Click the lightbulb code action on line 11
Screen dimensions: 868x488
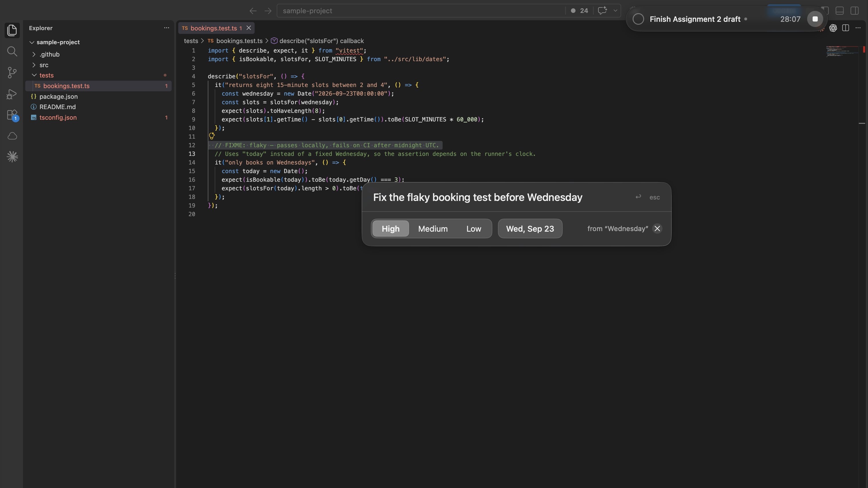coord(212,136)
